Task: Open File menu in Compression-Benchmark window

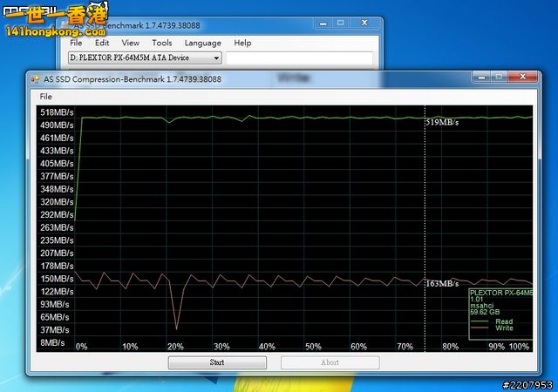Action: [45, 97]
